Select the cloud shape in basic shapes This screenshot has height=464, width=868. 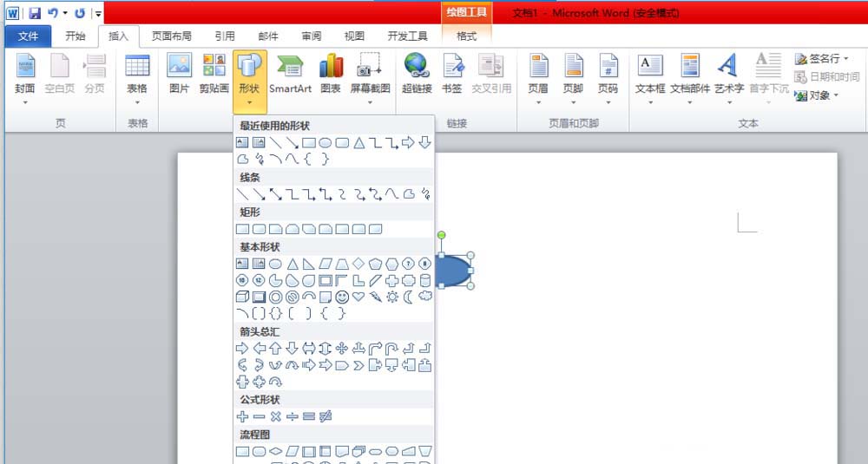425,297
